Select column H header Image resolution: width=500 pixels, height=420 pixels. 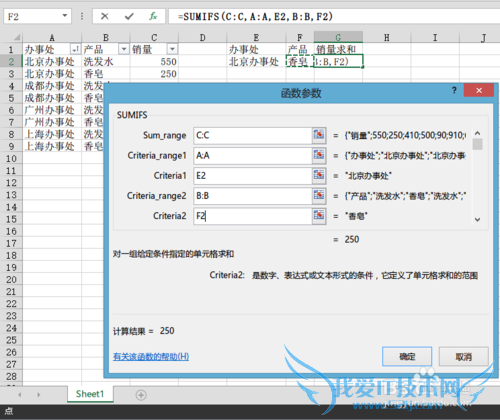(x=387, y=37)
